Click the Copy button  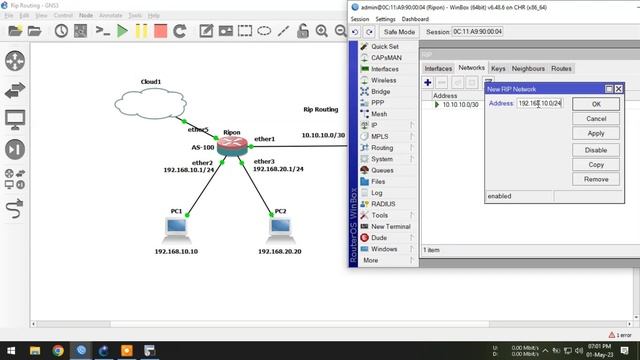[x=596, y=165]
